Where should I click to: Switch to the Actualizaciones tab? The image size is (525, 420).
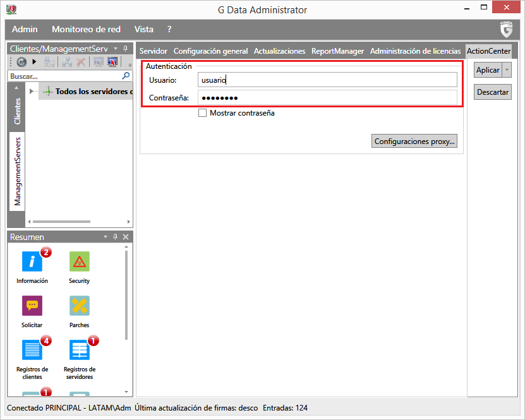279,51
